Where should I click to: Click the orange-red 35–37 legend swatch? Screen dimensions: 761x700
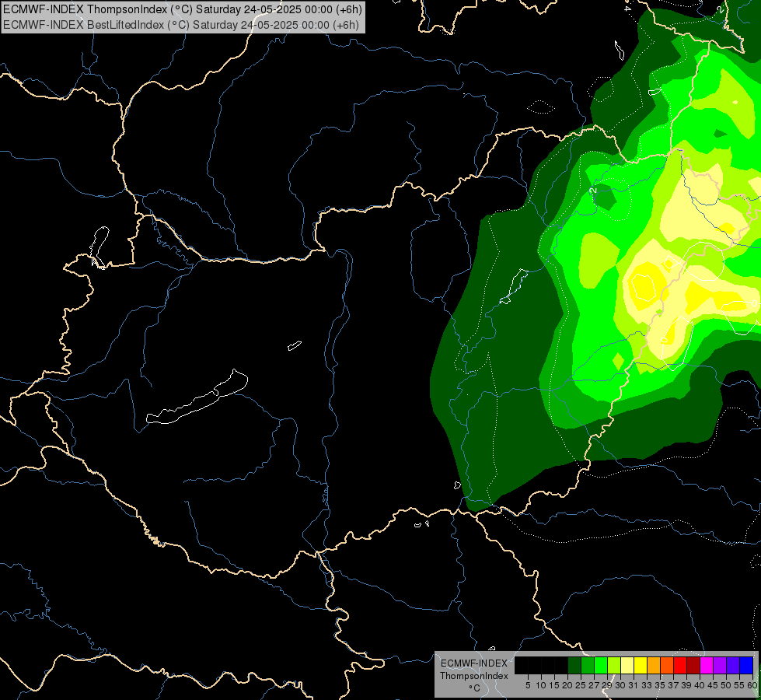(667, 665)
